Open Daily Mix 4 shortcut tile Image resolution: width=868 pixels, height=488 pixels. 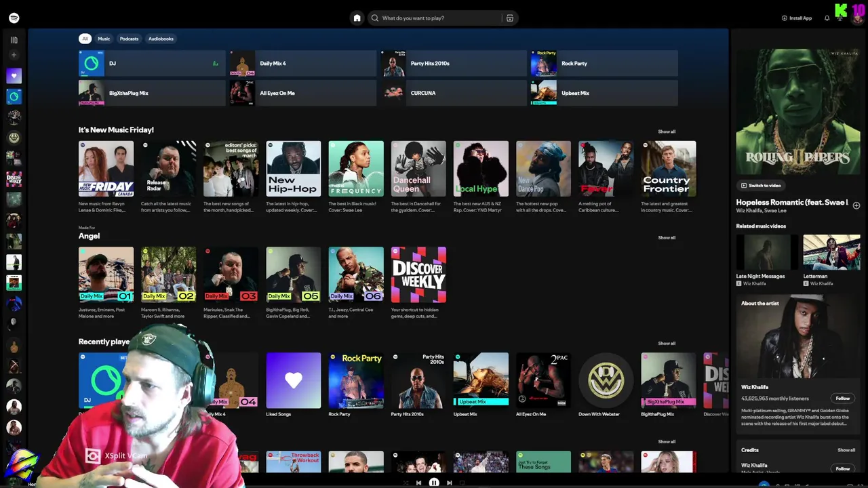coord(302,63)
